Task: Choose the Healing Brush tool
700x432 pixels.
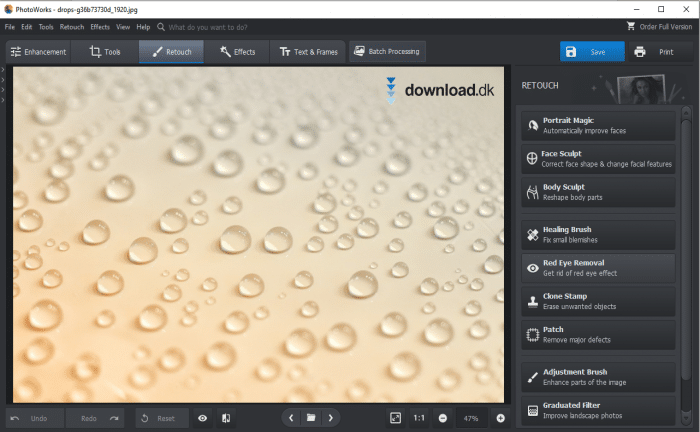Action: click(x=600, y=235)
